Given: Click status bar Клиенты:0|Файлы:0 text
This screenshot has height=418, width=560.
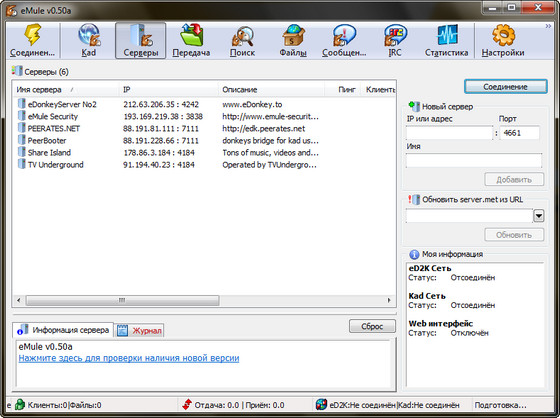Looking at the screenshot, I should (x=64, y=405).
